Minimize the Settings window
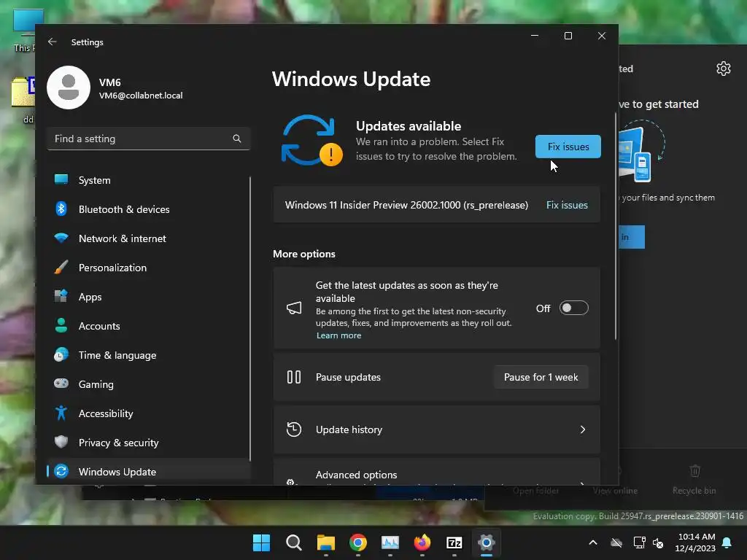This screenshot has width=747, height=560. [x=535, y=36]
